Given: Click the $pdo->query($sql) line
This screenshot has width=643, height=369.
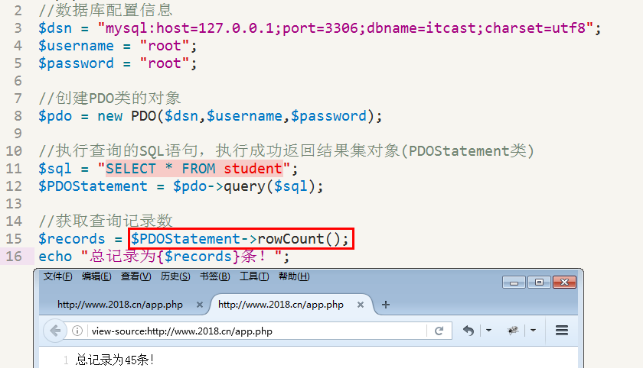Looking at the screenshot, I should tap(181, 186).
